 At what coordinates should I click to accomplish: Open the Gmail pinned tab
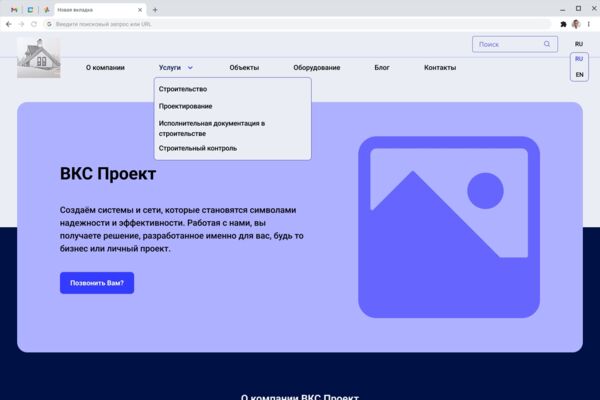coord(14,10)
